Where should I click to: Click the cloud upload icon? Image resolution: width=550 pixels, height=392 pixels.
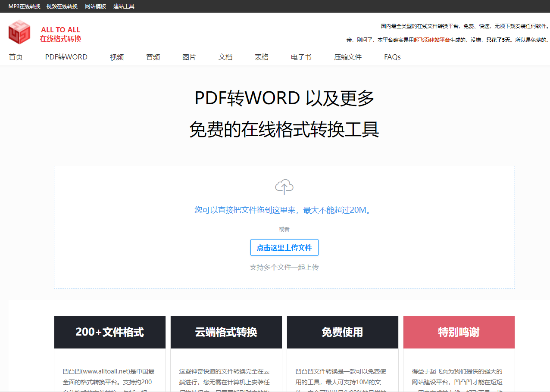[284, 187]
